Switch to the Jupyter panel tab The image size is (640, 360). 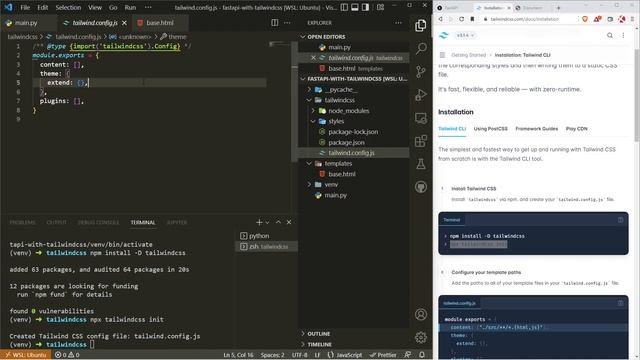coord(177,222)
